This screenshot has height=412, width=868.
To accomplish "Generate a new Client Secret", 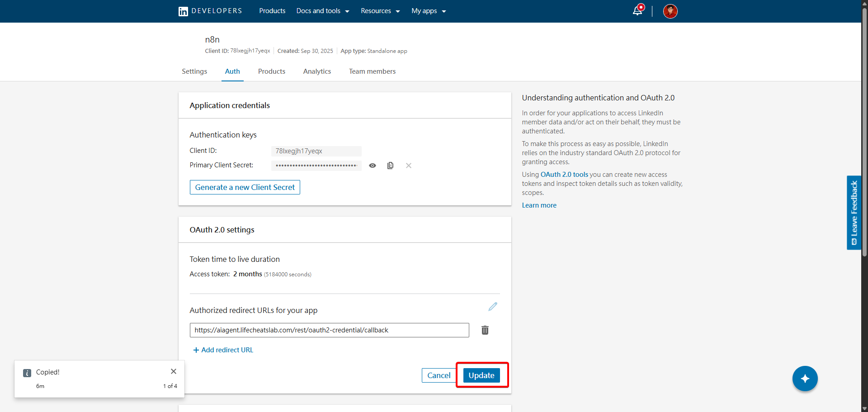I will click(x=245, y=187).
